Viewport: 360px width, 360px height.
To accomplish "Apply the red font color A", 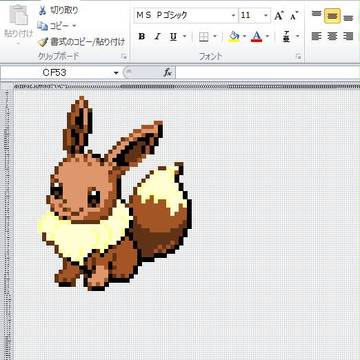I will click(x=256, y=37).
